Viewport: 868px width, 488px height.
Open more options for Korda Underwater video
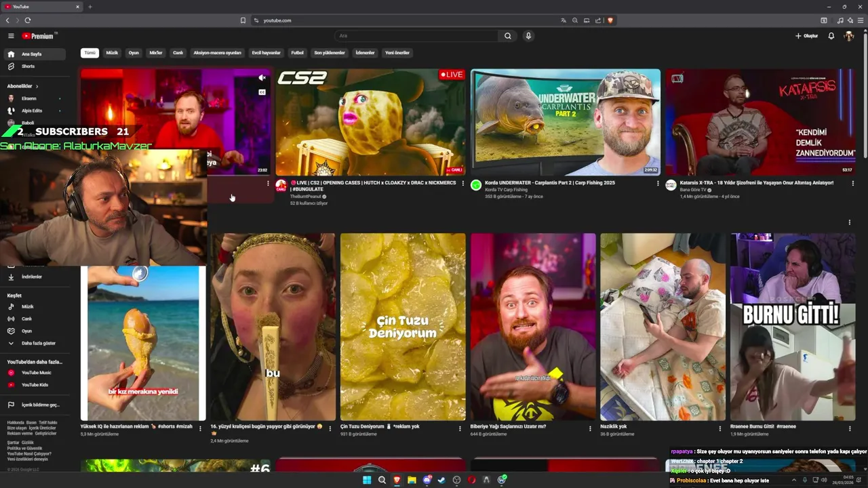(x=658, y=183)
